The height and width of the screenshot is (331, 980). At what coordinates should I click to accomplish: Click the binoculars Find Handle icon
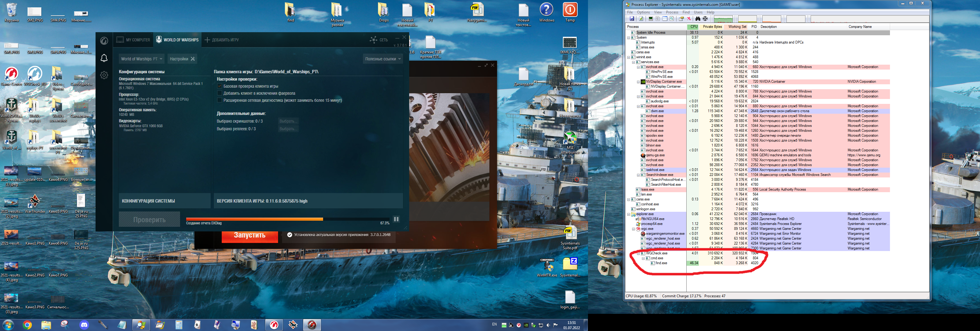tap(698, 19)
